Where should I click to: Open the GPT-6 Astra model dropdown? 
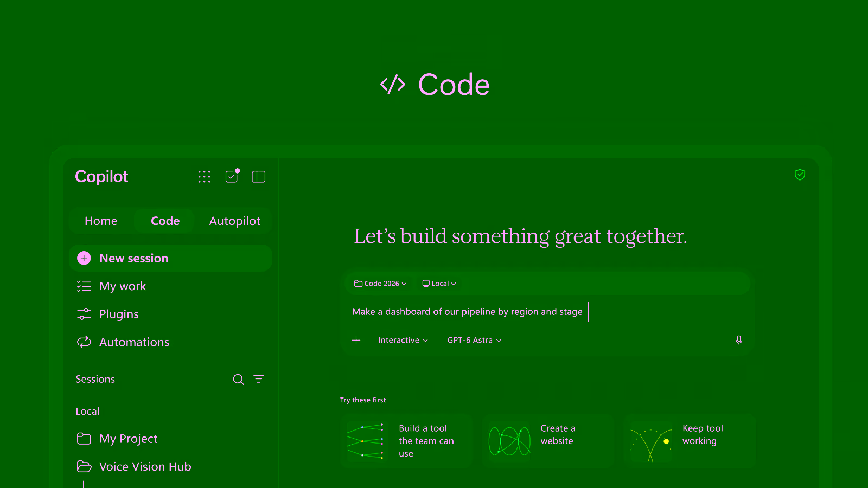(474, 340)
